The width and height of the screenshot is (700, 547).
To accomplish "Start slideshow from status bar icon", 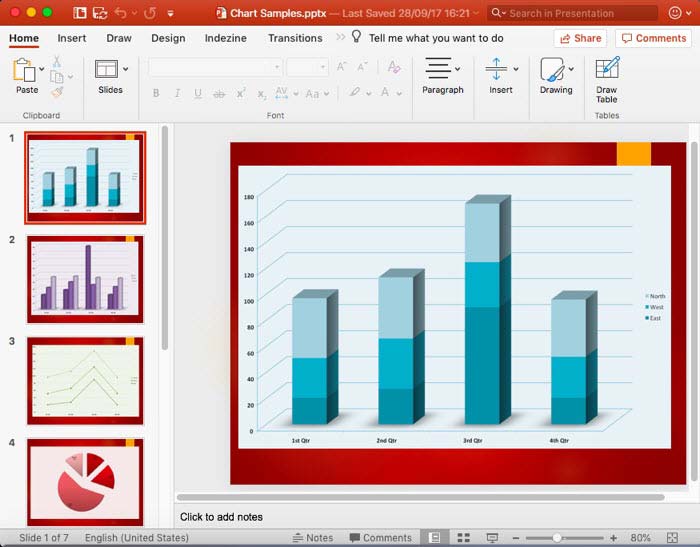I will tap(491, 538).
